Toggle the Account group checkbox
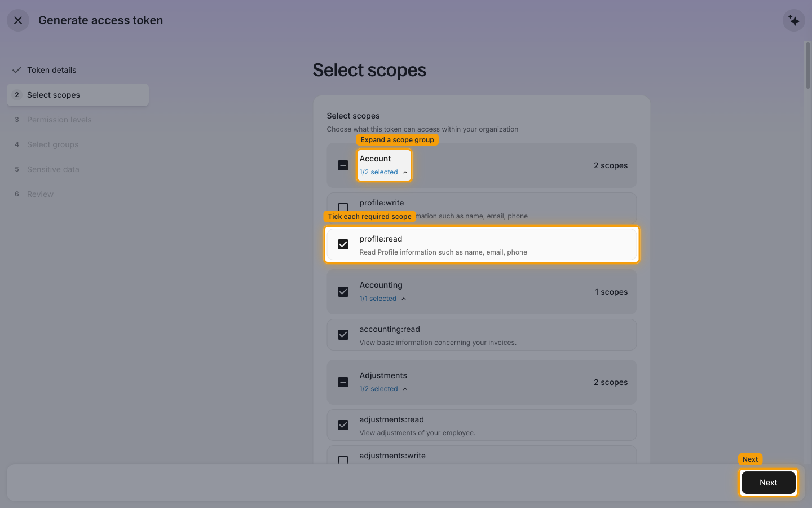 click(x=343, y=165)
